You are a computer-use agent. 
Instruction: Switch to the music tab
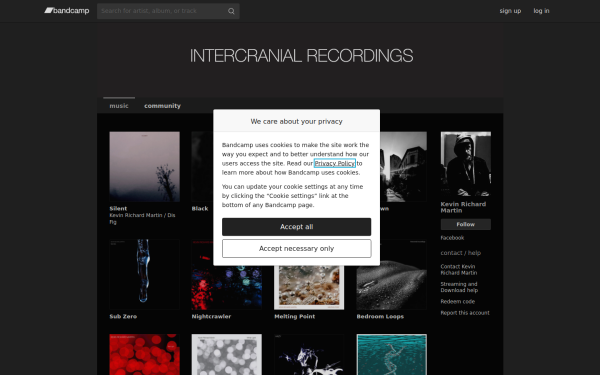pyautogui.click(x=119, y=106)
